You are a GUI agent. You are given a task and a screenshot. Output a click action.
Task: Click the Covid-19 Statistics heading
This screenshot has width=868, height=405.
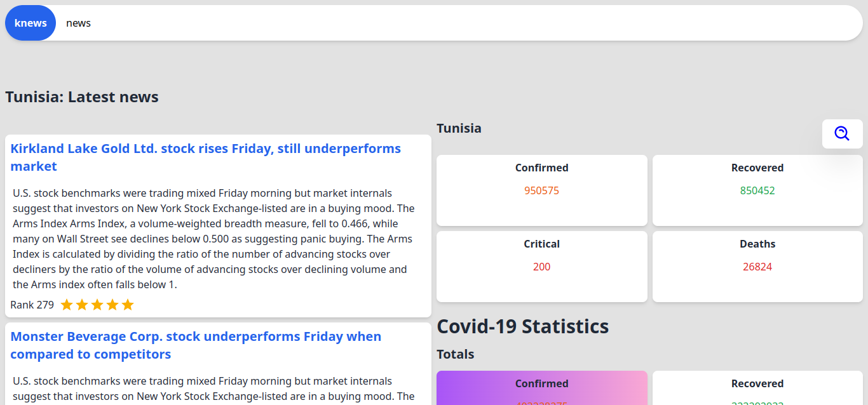point(522,326)
